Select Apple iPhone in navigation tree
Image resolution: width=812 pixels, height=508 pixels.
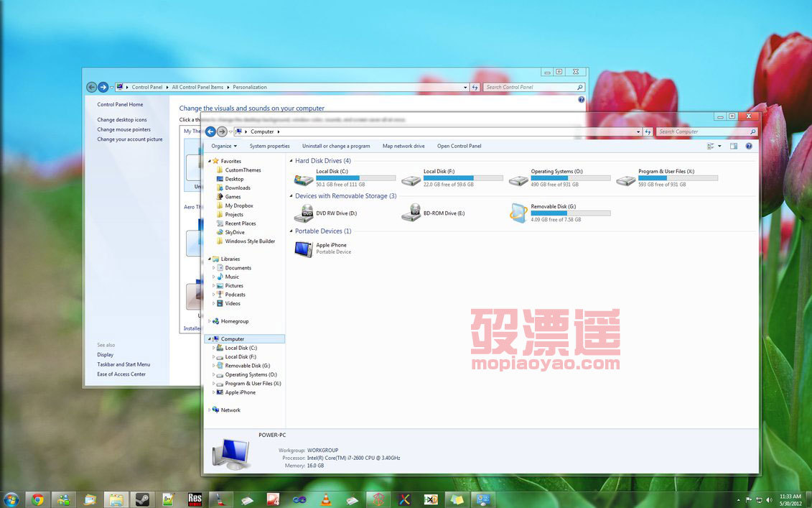[x=240, y=392]
